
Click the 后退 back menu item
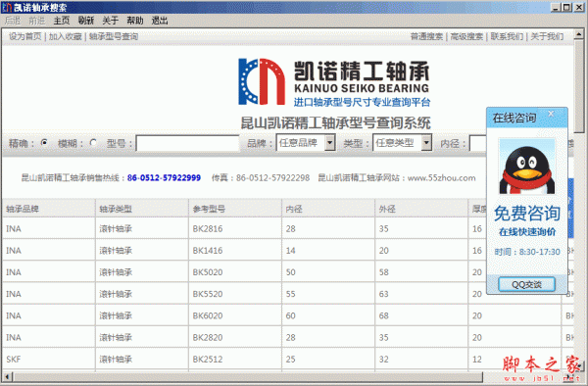13,21
